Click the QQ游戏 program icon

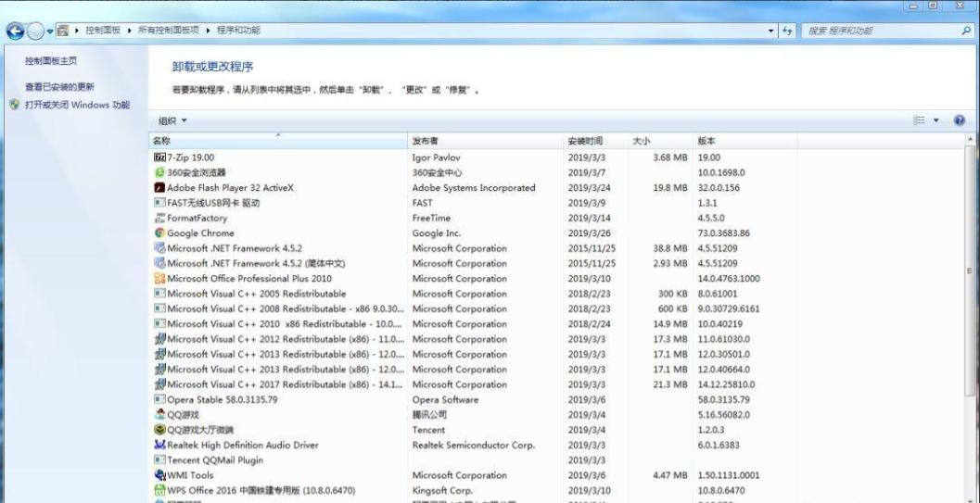[159, 415]
